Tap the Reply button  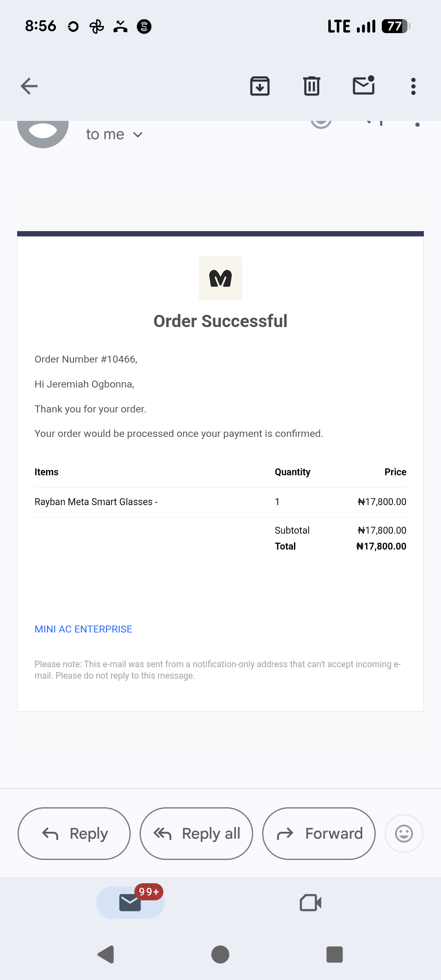[x=74, y=833]
